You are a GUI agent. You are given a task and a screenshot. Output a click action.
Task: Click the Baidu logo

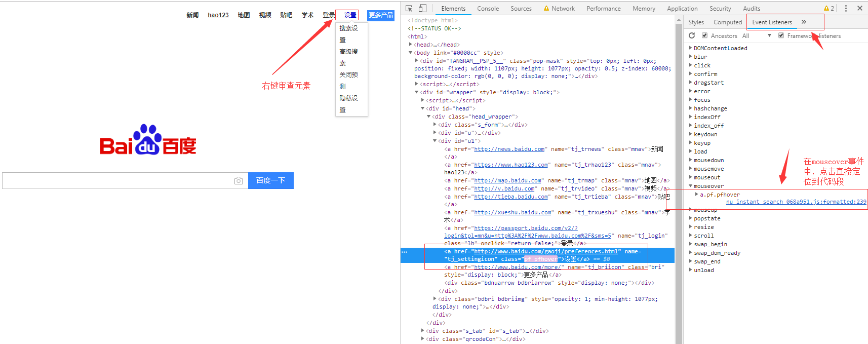point(148,140)
